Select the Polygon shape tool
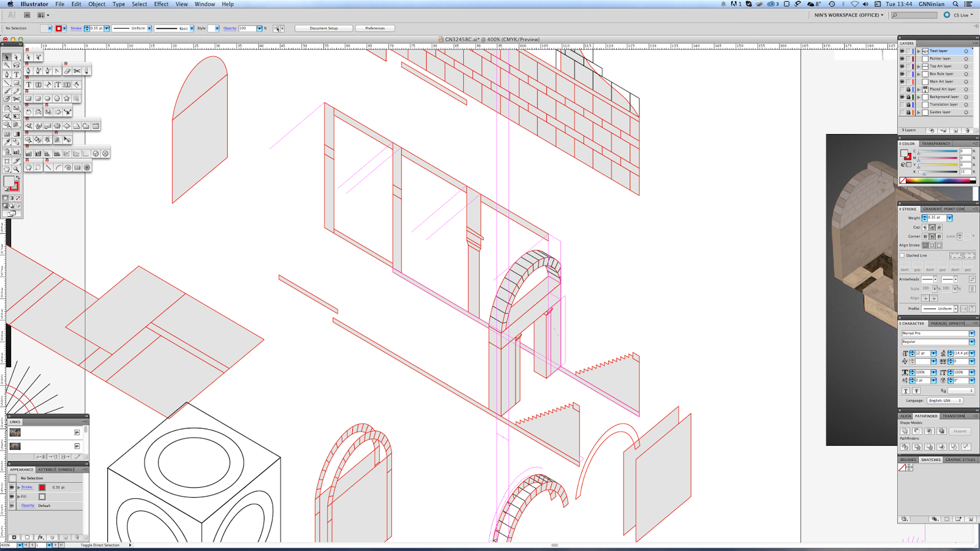 [57, 99]
